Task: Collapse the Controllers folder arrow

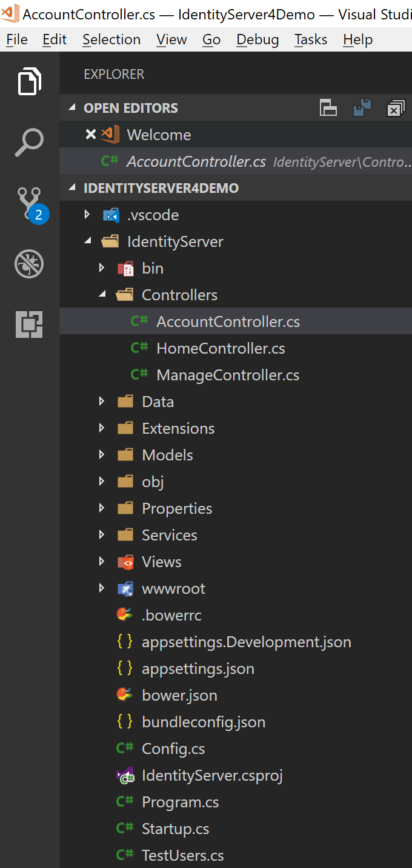Action: [102, 295]
